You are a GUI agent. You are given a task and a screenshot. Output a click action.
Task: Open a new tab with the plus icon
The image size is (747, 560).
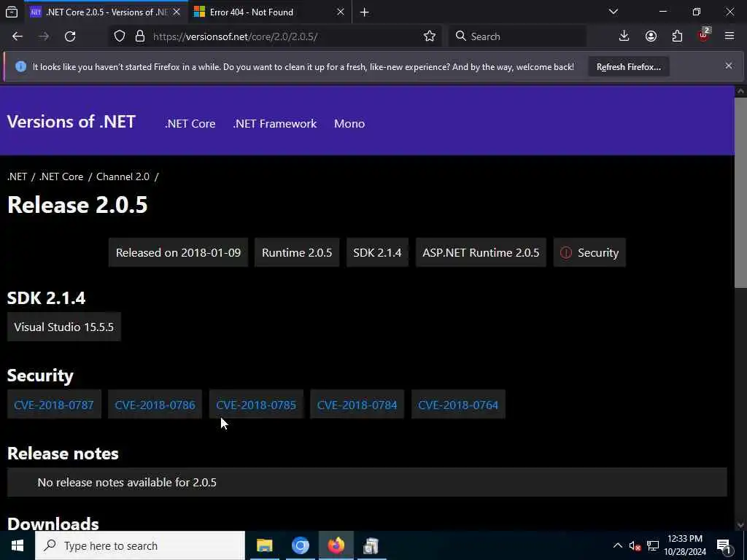365,12
